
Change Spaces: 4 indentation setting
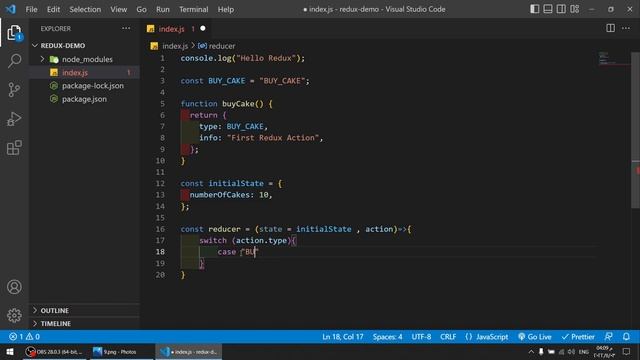(387, 337)
